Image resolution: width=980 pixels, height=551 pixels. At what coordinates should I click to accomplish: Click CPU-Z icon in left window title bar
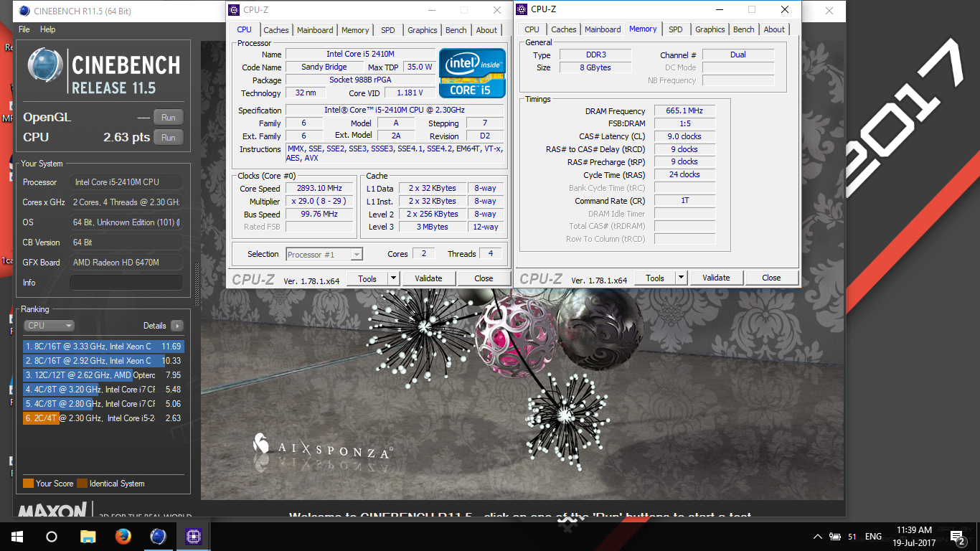[x=234, y=10]
